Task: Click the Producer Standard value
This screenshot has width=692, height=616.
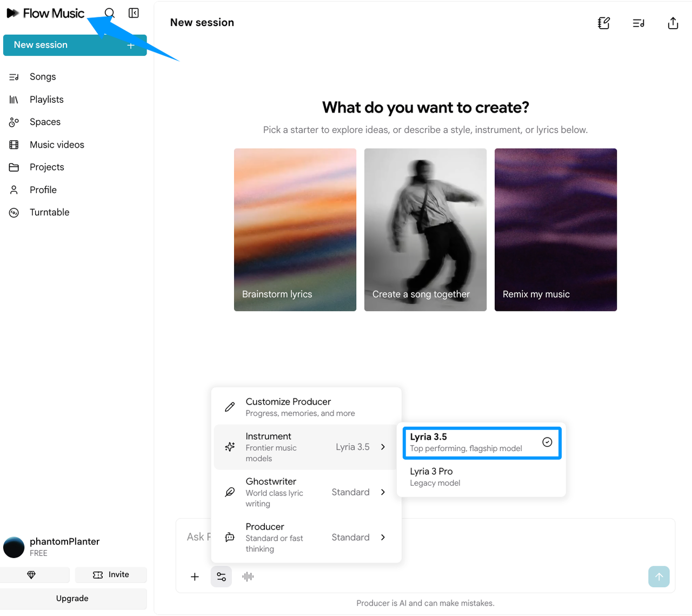Action: point(350,537)
